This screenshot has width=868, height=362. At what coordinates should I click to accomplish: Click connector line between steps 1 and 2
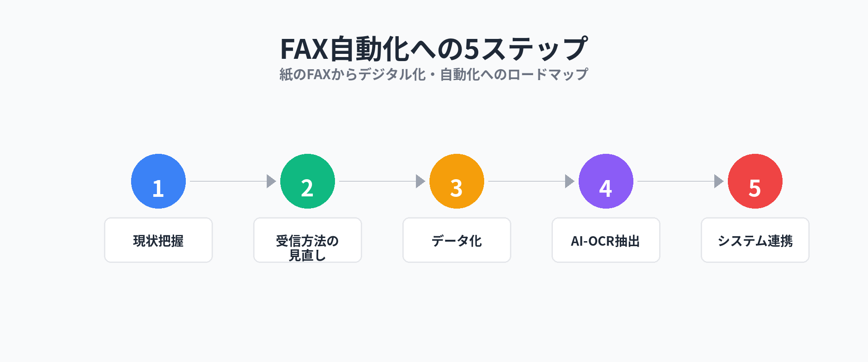pyautogui.click(x=228, y=181)
